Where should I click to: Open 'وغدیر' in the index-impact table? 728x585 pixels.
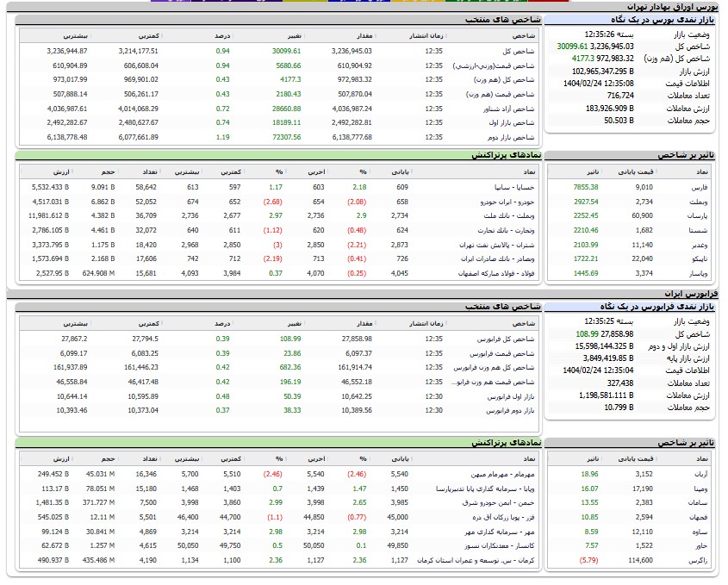click(700, 246)
